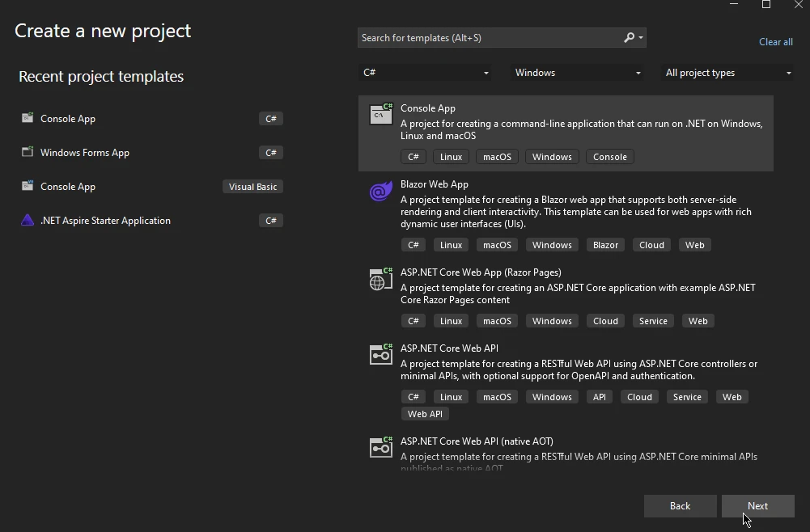Viewport: 810px width, 532px height.
Task: Maximize the project dialog window
Action: (766, 5)
